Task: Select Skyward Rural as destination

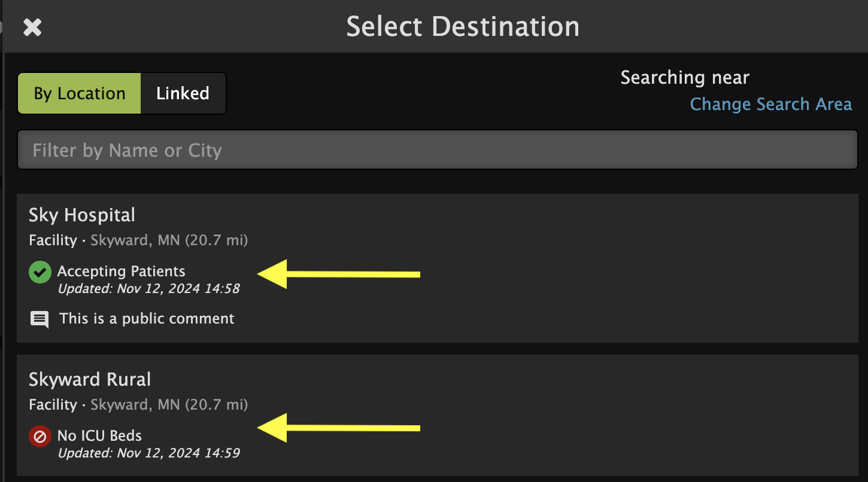Action: pos(438,415)
